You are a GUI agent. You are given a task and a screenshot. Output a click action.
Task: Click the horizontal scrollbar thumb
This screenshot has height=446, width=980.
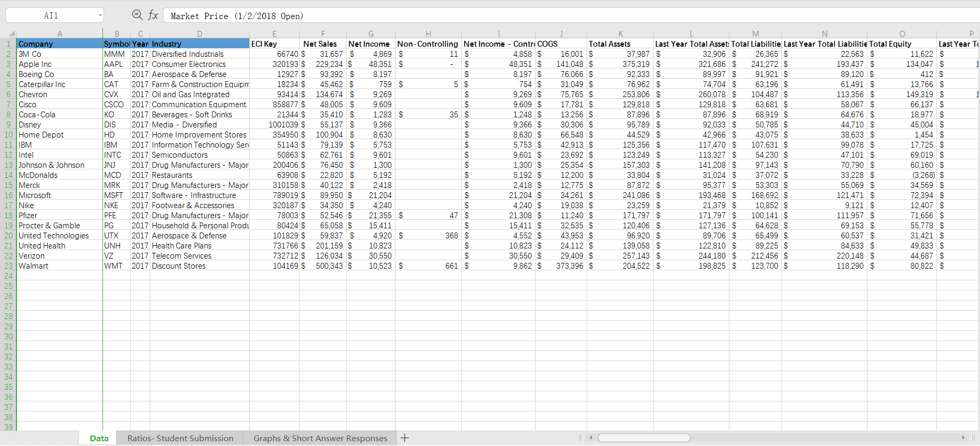point(644,438)
